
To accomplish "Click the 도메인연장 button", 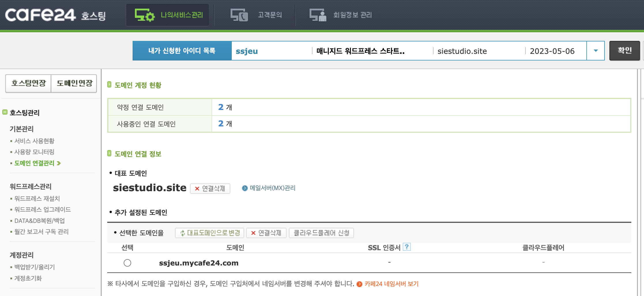I will pos(74,84).
